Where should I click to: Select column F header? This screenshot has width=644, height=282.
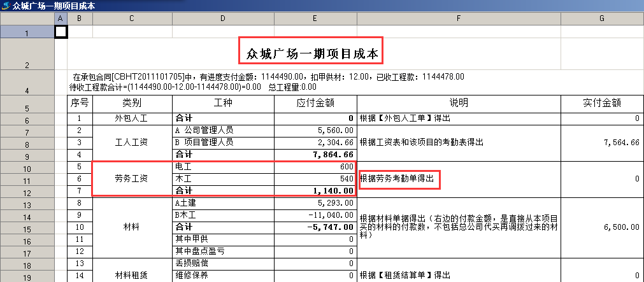point(459,19)
